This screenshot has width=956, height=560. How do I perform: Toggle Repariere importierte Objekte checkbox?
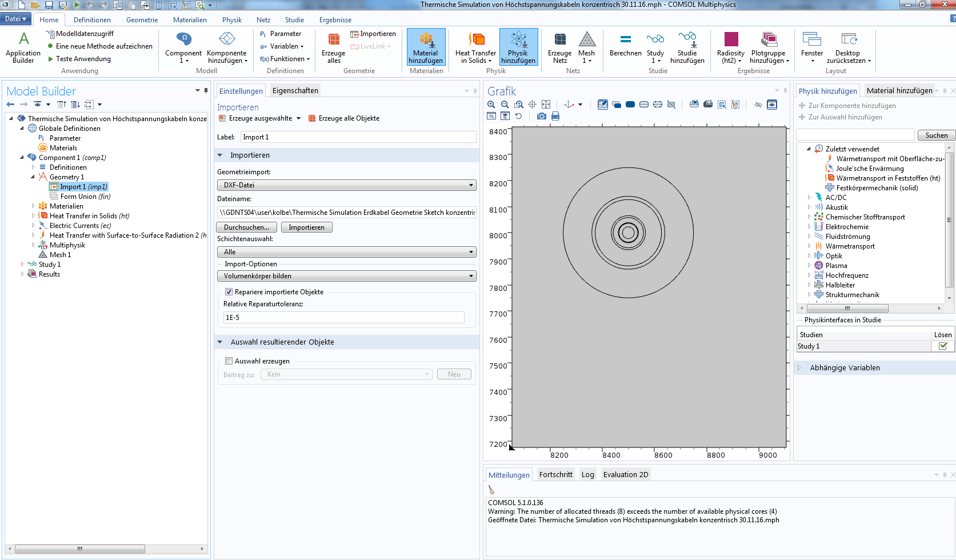click(229, 292)
